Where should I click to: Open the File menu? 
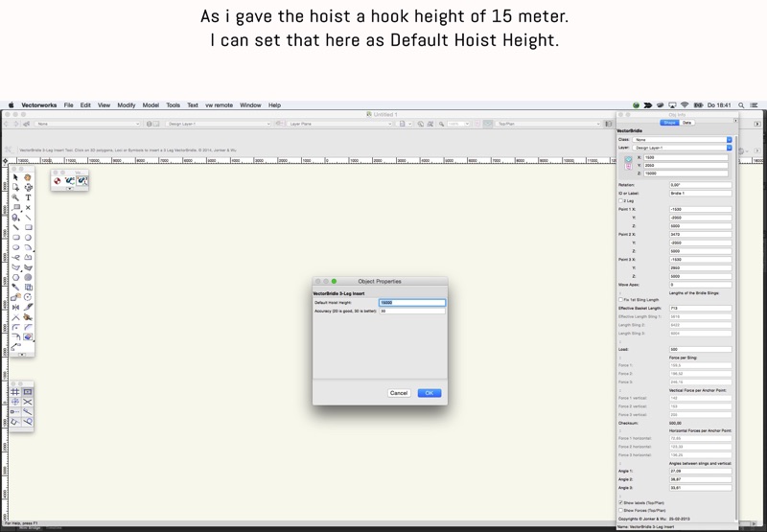click(68, 105)
